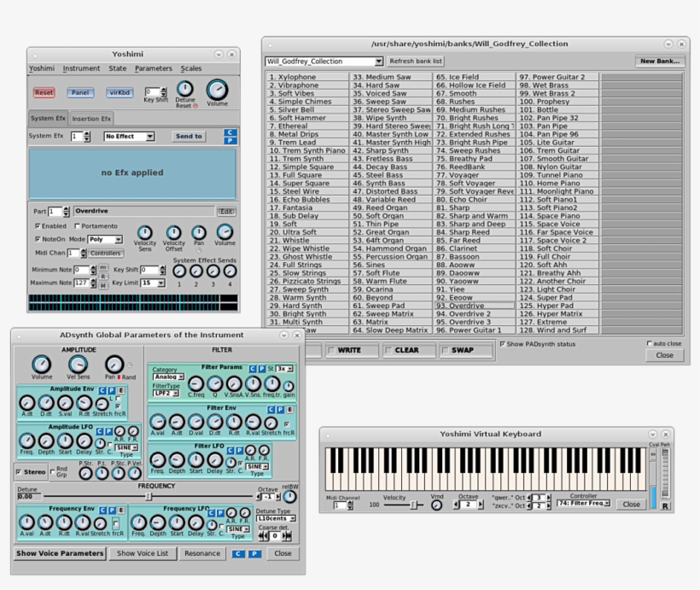This screenshot has height=590, width=700.
Task: Select the WRITE mode toggle in bank window
Action: click(x=352, y=351)
